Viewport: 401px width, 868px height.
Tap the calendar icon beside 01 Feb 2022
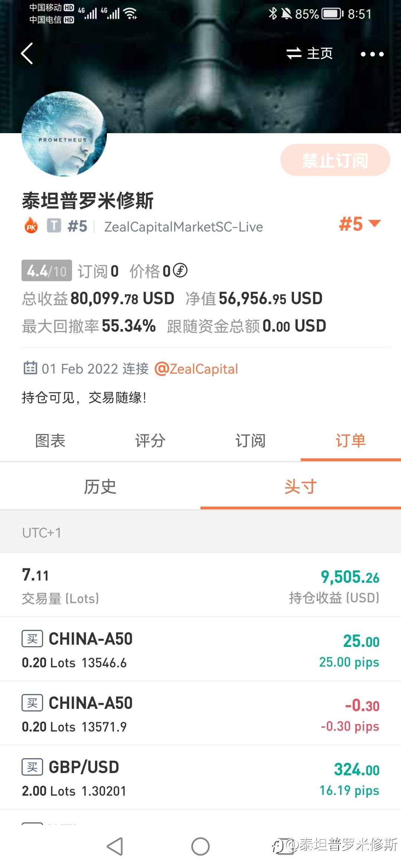(x=30, y=368)
